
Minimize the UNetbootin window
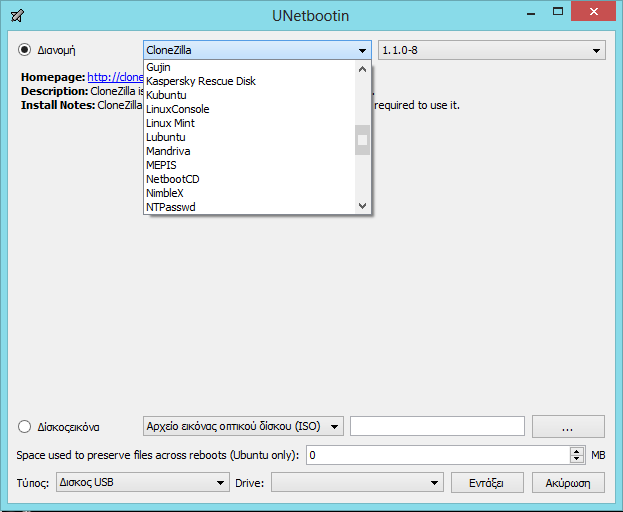tap(531, 13)
